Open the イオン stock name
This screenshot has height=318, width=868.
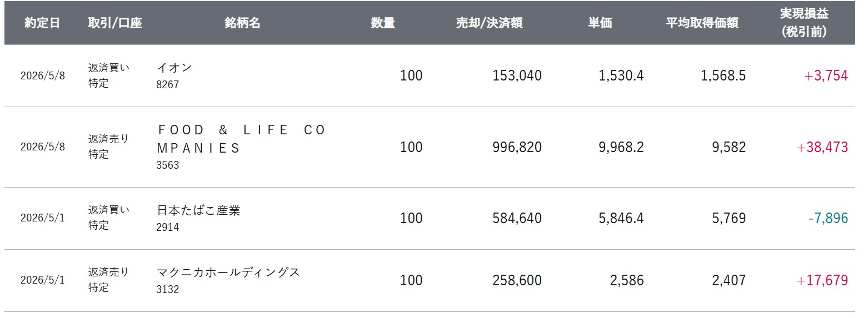(174, 68)
